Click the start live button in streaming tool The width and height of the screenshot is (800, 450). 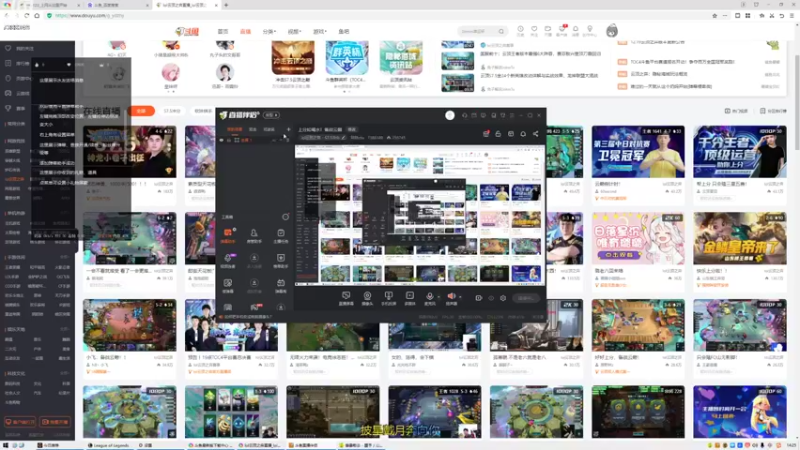(526, 298)
